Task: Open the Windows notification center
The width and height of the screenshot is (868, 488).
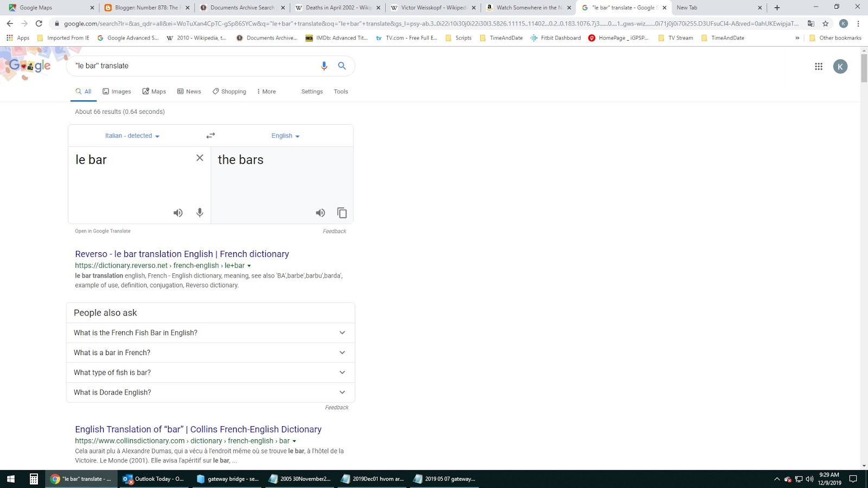Action: (x=853, y=479)
